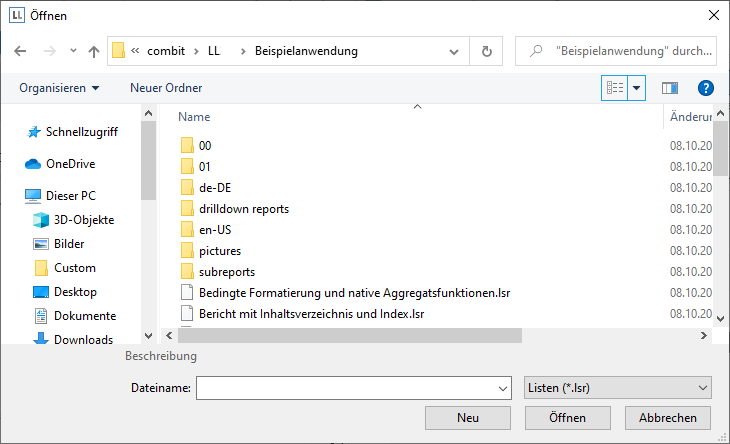Click the view mode icon button

614,88
